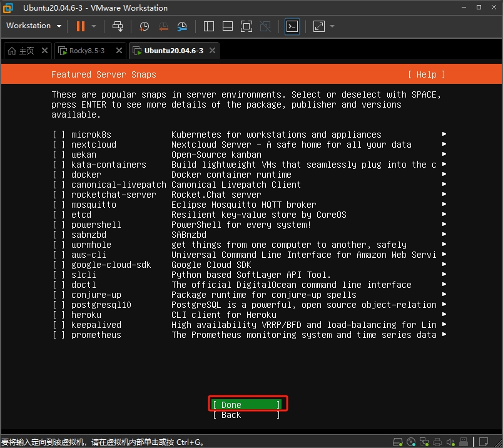
Task: Expand details arrow for mosquitto row
Action: [444, 204]
